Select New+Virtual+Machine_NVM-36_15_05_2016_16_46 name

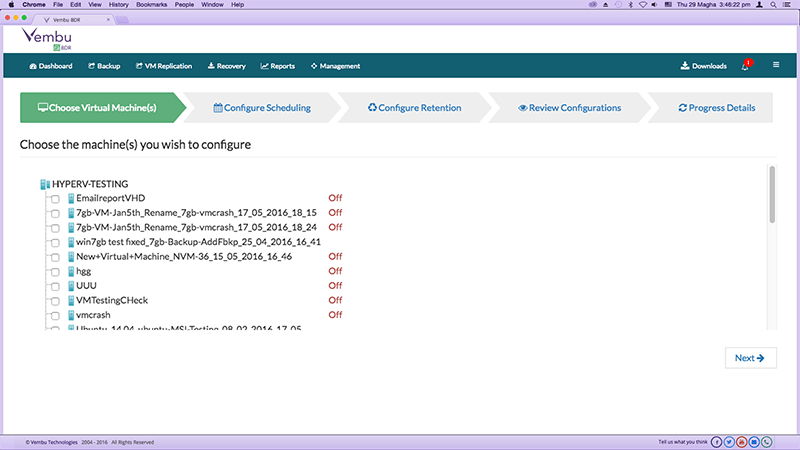point(184,257)
